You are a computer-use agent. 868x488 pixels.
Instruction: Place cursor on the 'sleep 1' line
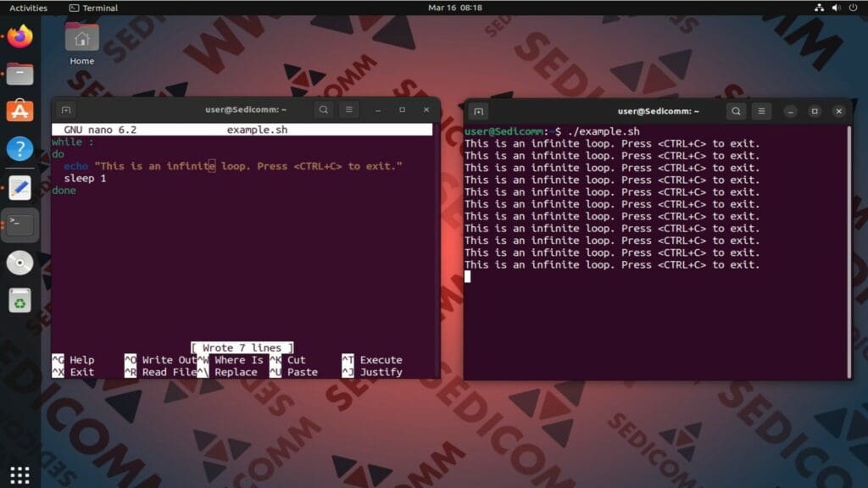85,178
